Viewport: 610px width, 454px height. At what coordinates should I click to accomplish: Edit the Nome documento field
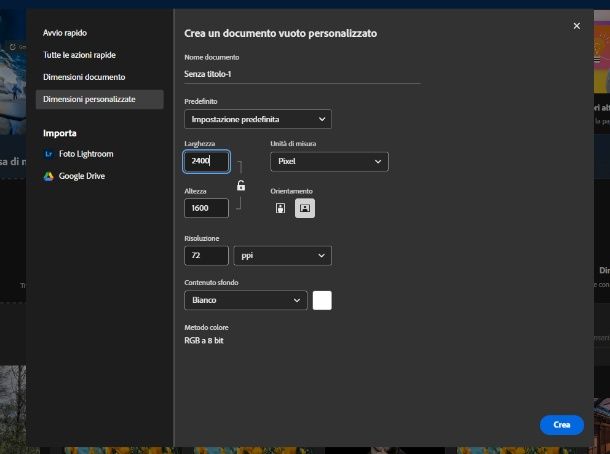click(x=302, y=74)
